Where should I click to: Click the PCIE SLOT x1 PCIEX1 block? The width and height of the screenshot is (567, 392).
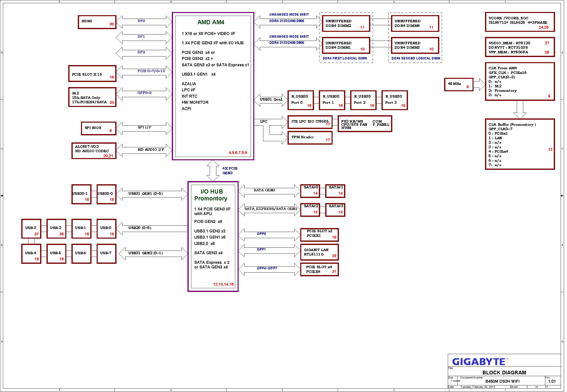(x=320, y=235)
